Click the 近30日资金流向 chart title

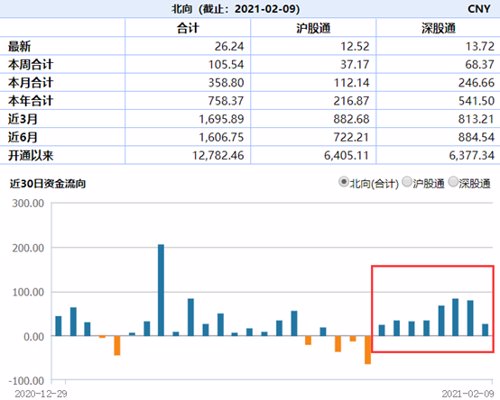(x=48, y=183)
